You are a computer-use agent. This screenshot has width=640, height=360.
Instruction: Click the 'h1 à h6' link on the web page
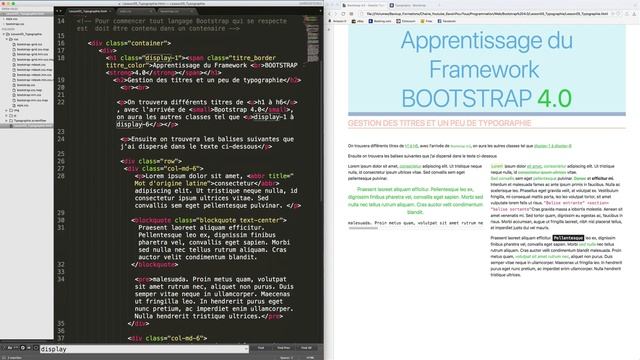coord(411,146)
